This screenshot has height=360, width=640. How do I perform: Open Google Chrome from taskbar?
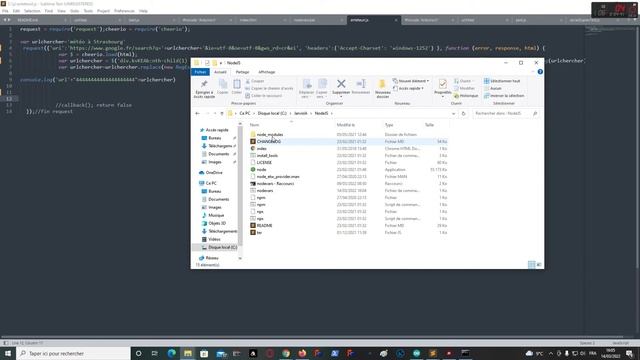click(x=286, y=353)
